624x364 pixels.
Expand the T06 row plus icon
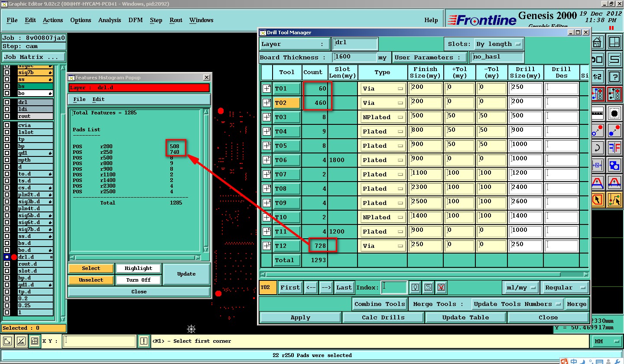[x=266, y=160]
